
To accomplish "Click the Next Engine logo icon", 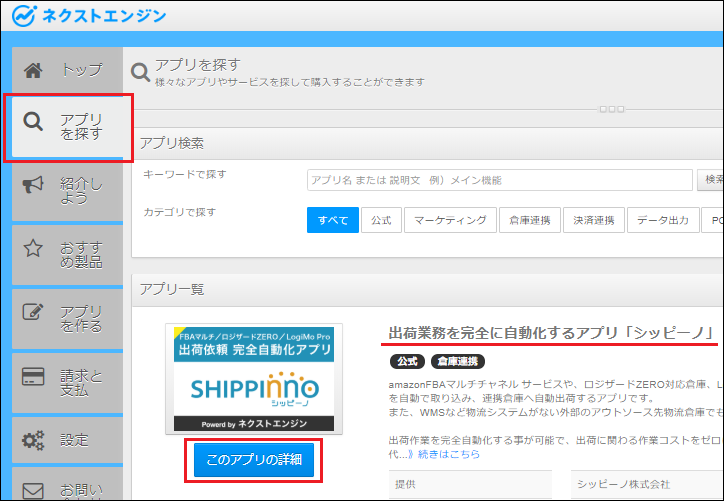I will pos(24,16).
